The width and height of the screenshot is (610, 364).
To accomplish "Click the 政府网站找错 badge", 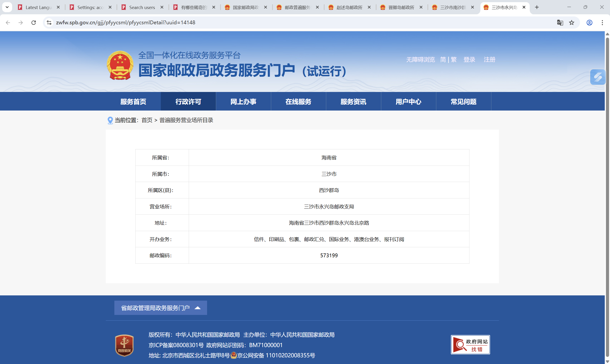I will click(x=470, y=345).
